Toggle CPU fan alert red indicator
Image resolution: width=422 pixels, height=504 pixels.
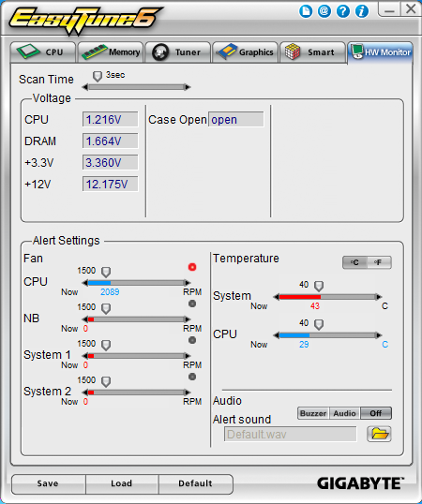coord(192,267)
